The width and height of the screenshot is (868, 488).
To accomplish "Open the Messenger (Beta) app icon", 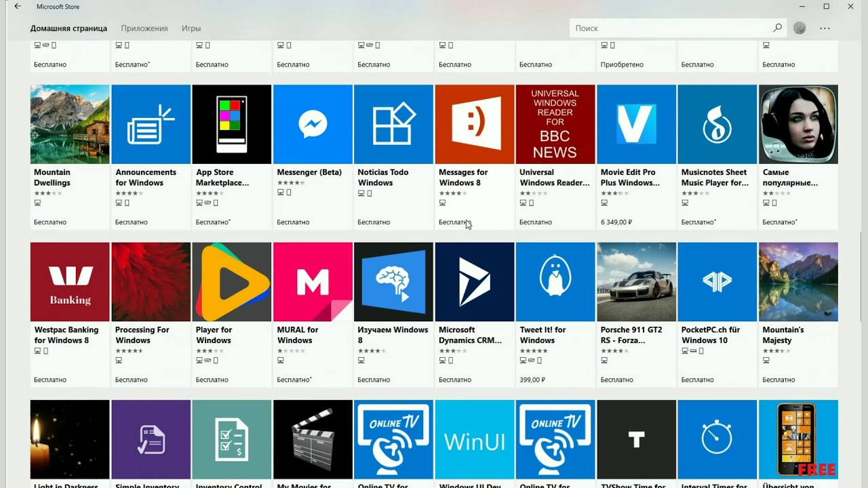I will coord(313,124).
